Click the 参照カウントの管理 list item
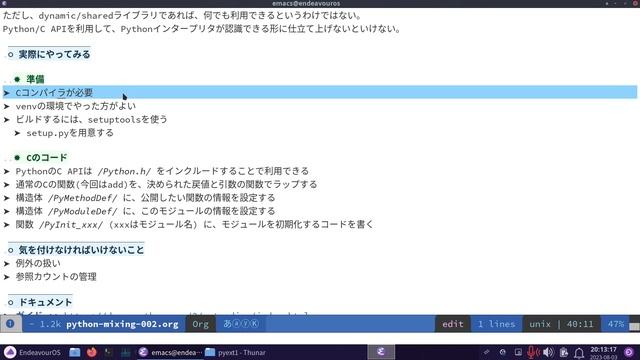This screenshot has height=360, width=640. (x=56, y=277)
